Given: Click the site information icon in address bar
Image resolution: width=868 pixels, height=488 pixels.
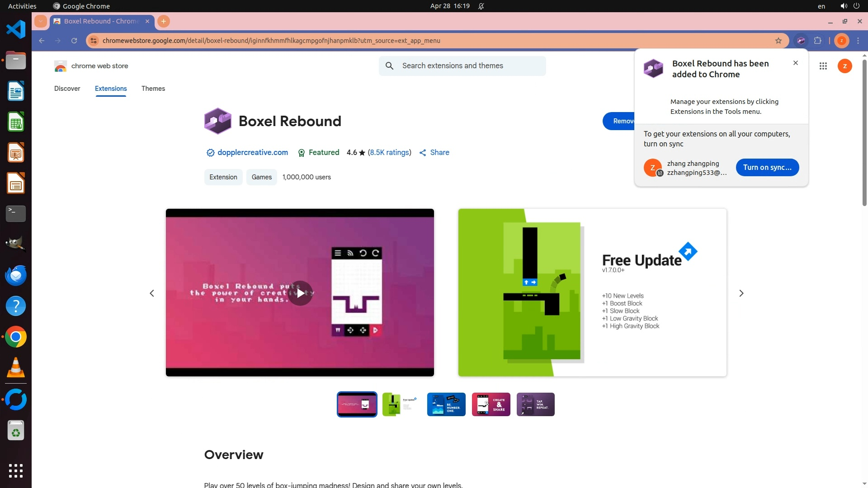Looking at the screenshot, I should pyautogui.click(x=94, y=41).
